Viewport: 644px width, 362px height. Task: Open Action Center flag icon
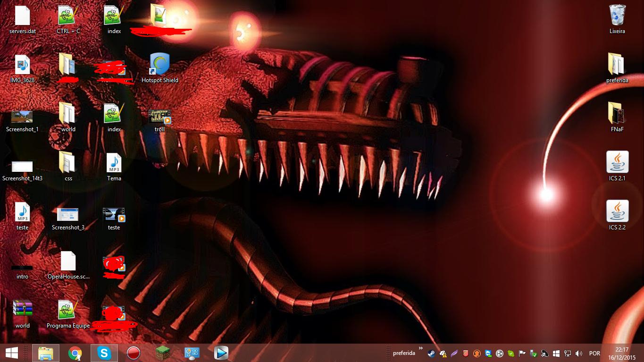click(522, 353)
